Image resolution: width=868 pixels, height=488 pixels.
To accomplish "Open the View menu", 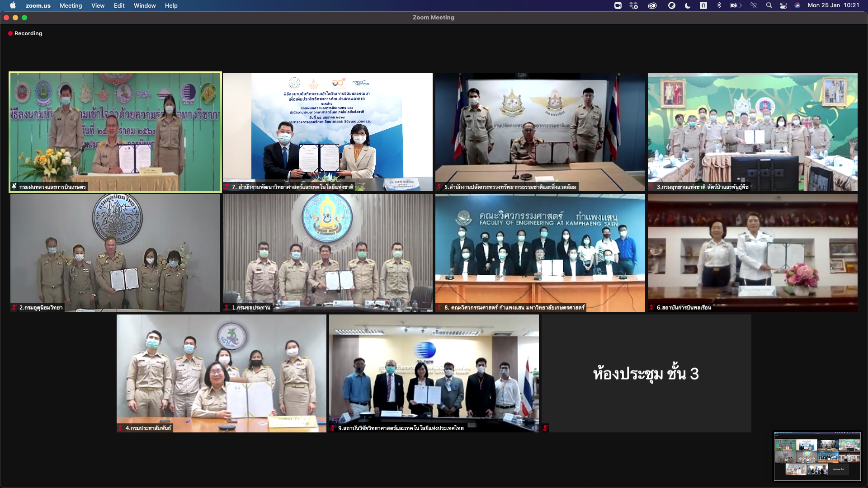I will (98, 5).
